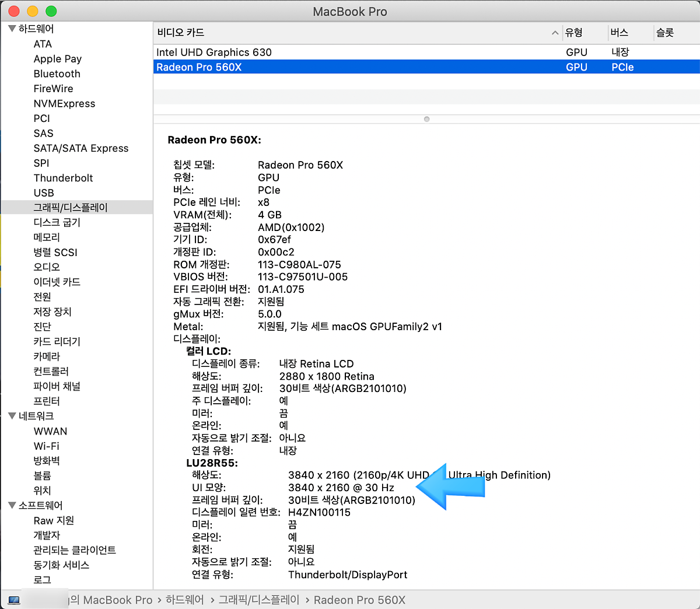700x609 pixels.
Task: Click the computer icon in path bar
Action: point(14,600)
